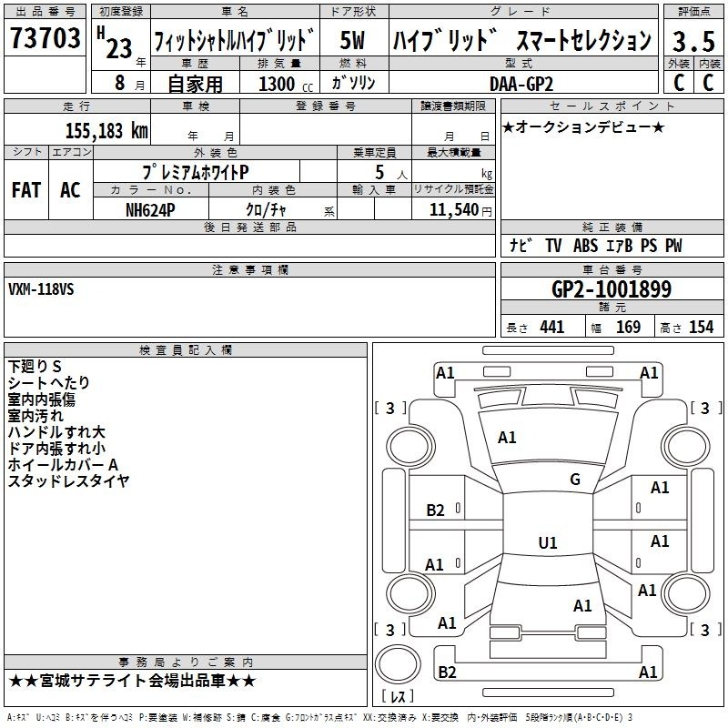Click the G mark on the windshield
This screenshot has width=728, height=728.
click(574, 480)
